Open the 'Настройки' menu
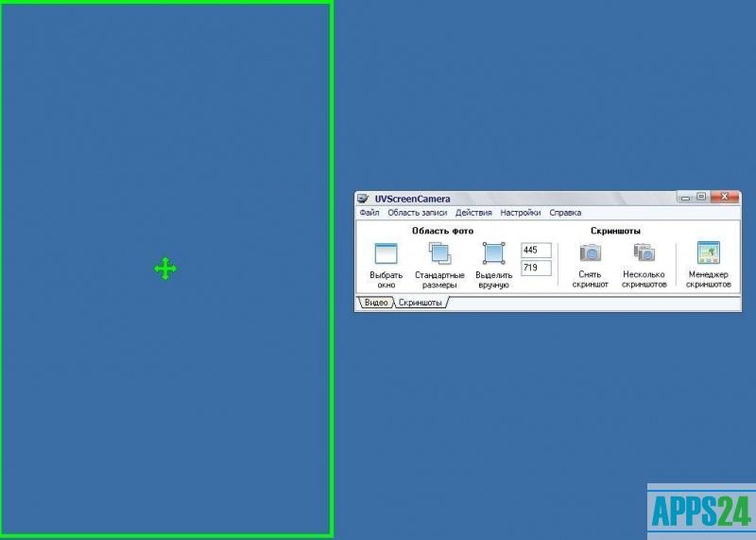The image size is (756, 540). 521,213
